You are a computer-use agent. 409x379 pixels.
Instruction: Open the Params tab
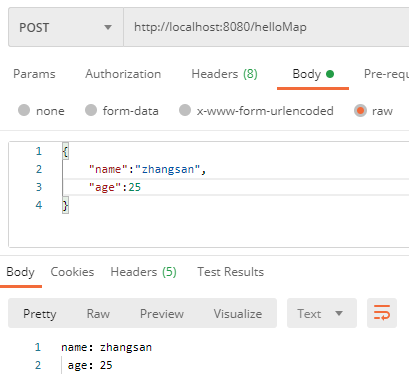[34, 74]
